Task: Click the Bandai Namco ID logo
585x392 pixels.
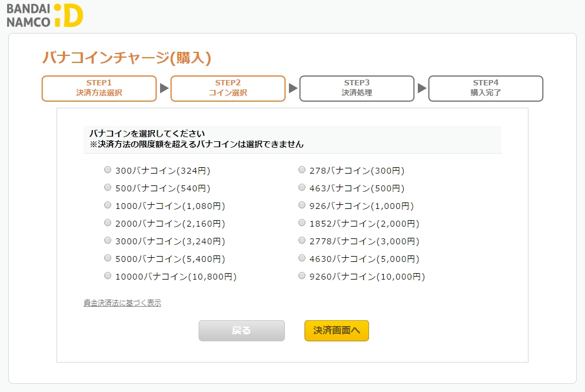Action: tap(45, 15)
